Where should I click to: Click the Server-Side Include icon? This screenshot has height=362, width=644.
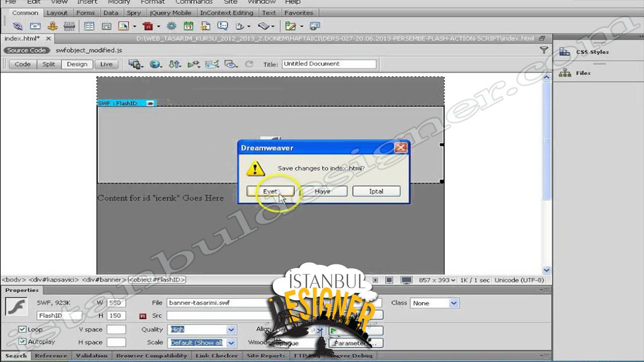205,26
